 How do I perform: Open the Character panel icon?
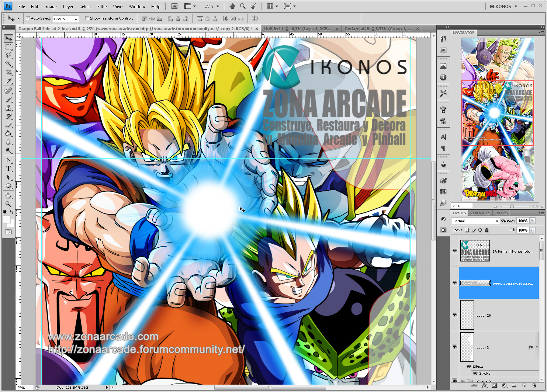click(x=443, y=137)
